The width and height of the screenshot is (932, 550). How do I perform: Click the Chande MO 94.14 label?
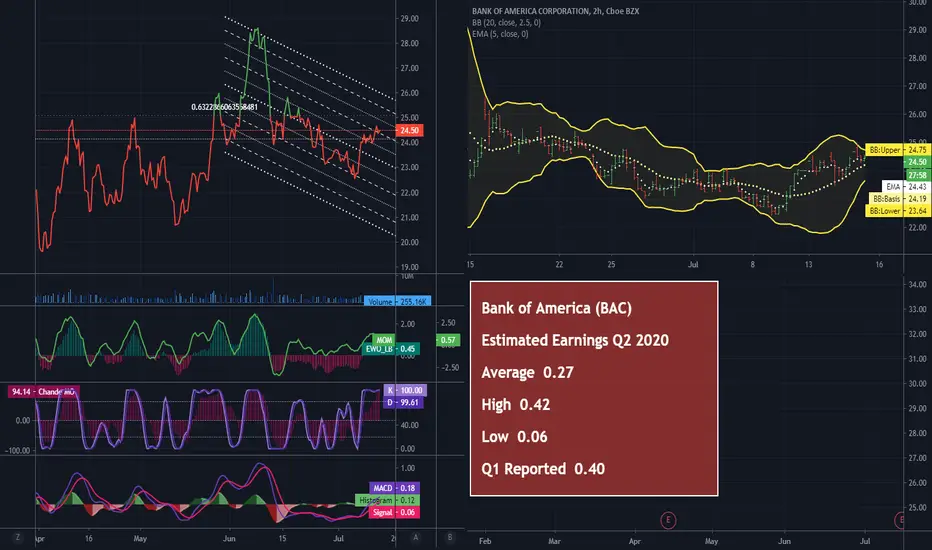[x=43, y=392]
